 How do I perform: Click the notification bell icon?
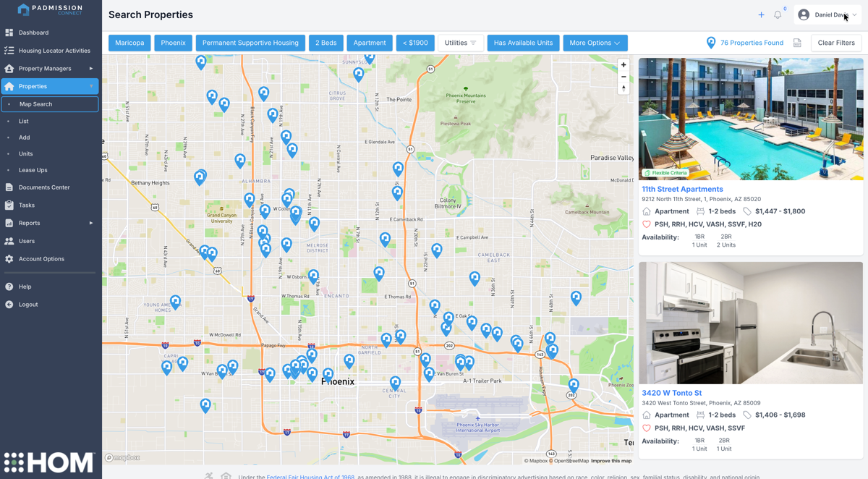(778, 15)
